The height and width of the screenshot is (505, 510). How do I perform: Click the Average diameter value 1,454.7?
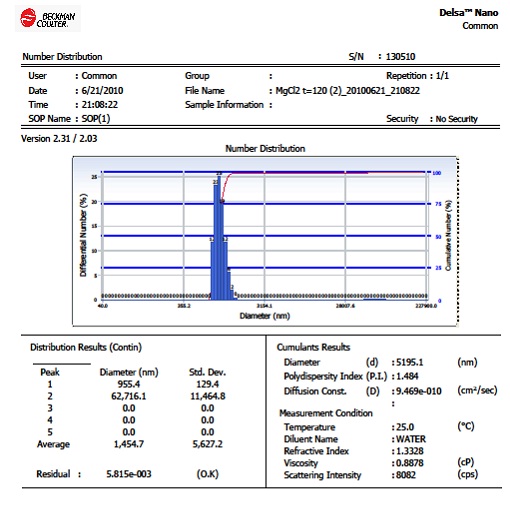point(129,444)
